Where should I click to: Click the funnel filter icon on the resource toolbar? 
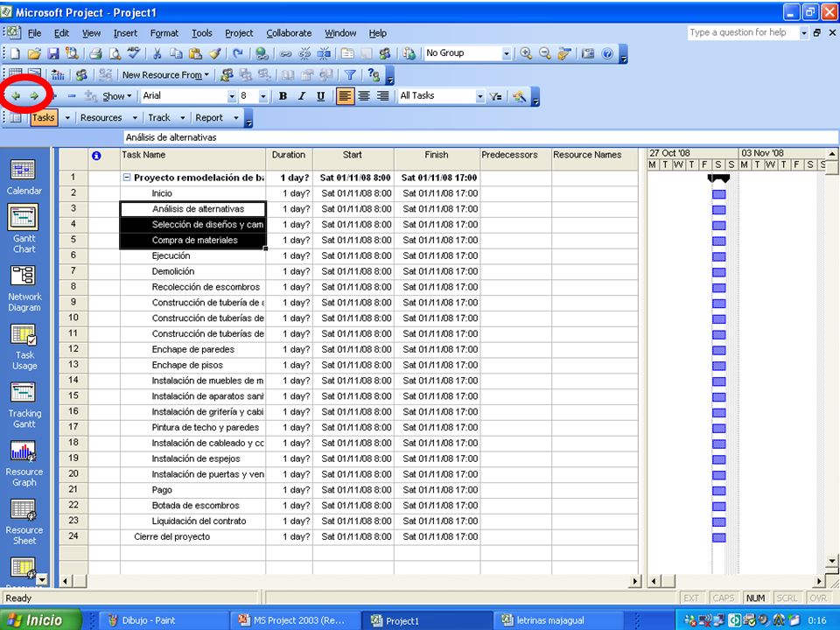(350, 75)
